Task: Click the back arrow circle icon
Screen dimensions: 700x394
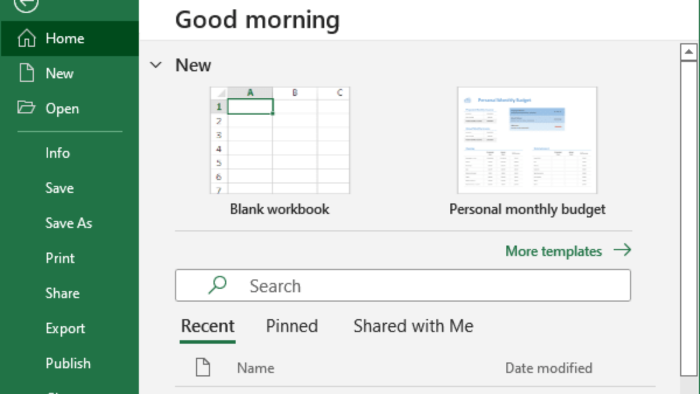Action: (x=26, y=4)
